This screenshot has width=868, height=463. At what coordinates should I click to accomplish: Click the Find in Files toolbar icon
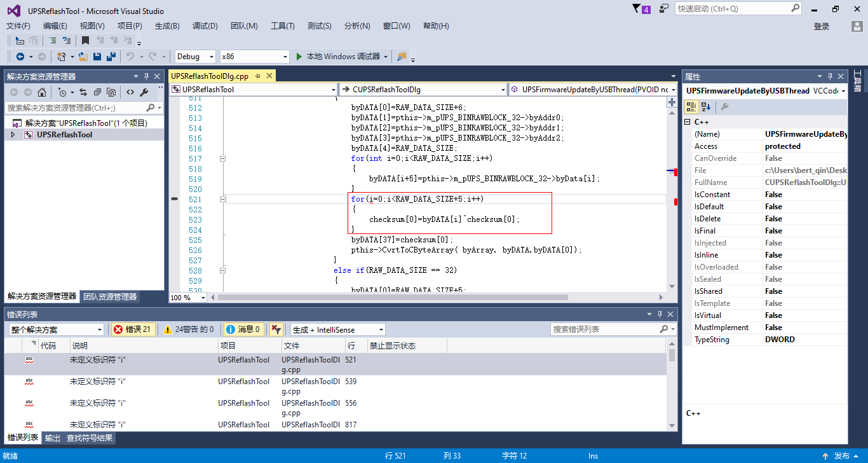click(x=401, y=57)
